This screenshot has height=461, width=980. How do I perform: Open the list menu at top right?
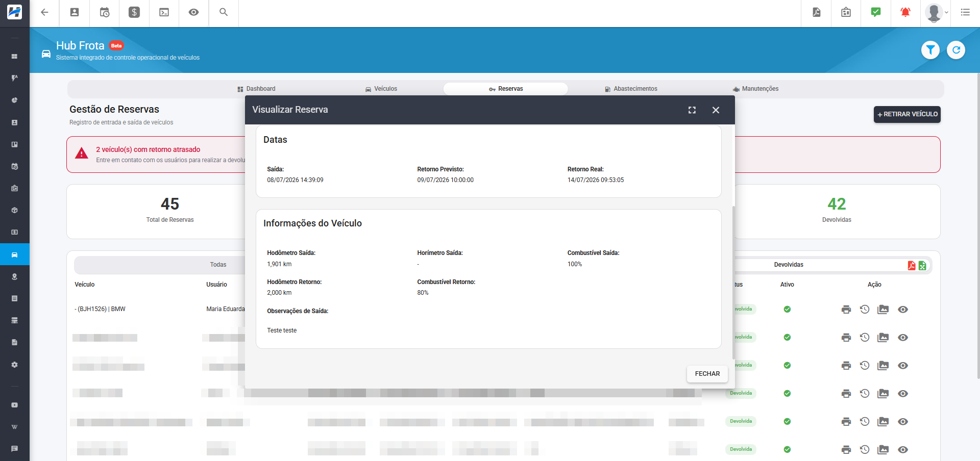click(x=965, y=12)
